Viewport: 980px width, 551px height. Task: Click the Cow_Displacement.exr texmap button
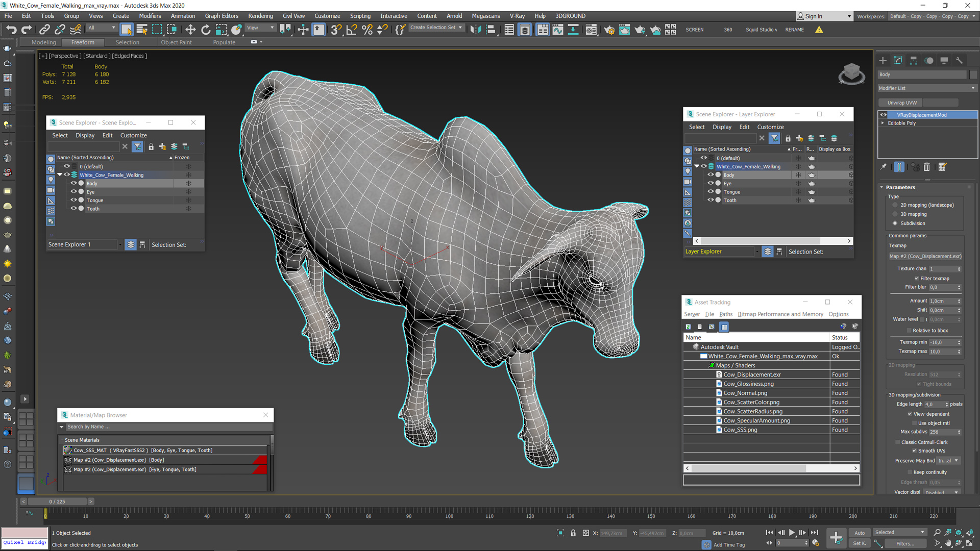pos(925,256)
